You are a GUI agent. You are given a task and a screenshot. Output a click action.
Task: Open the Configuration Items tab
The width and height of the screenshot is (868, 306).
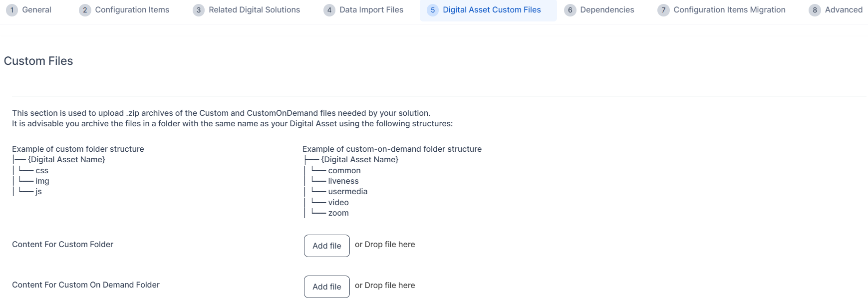point(132,10)
